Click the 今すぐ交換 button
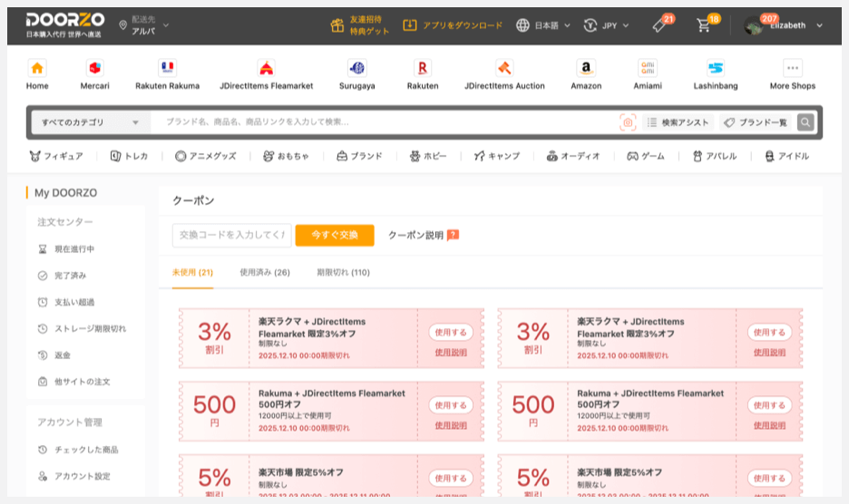 click(335, 235)
